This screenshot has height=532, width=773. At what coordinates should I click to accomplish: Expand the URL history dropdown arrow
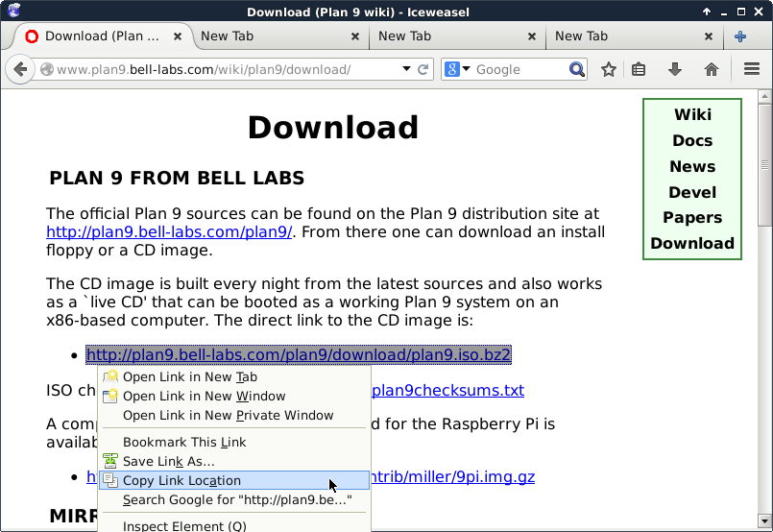(407, 69)
